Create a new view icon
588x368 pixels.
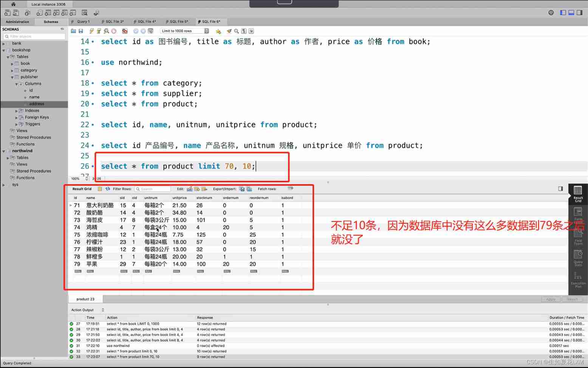pos(56,13)
